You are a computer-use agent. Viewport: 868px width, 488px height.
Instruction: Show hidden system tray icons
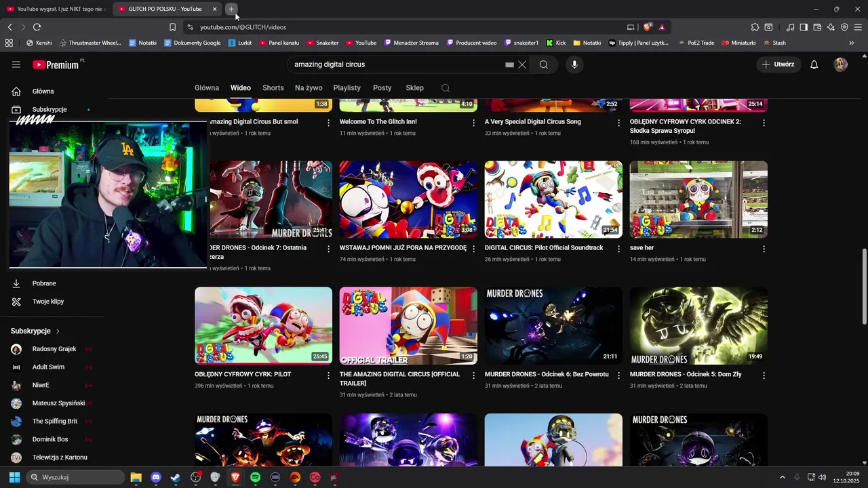782,477
